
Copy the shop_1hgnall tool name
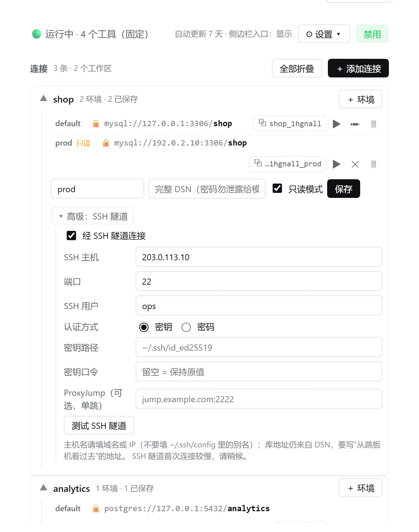click(x=290, y=123)
